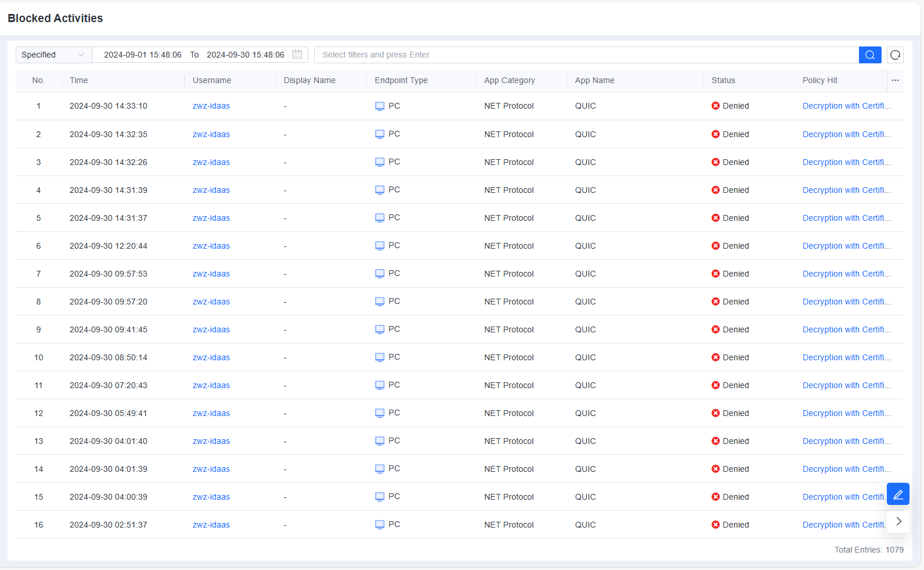924x570 pixels.
Task: Click the Policy Hit column header
Action: pyautogui.click(x=820, y=80)
